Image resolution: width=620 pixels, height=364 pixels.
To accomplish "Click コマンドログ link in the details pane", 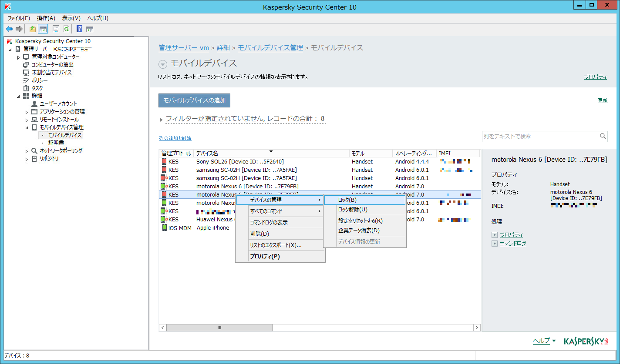I will point(513,244).
